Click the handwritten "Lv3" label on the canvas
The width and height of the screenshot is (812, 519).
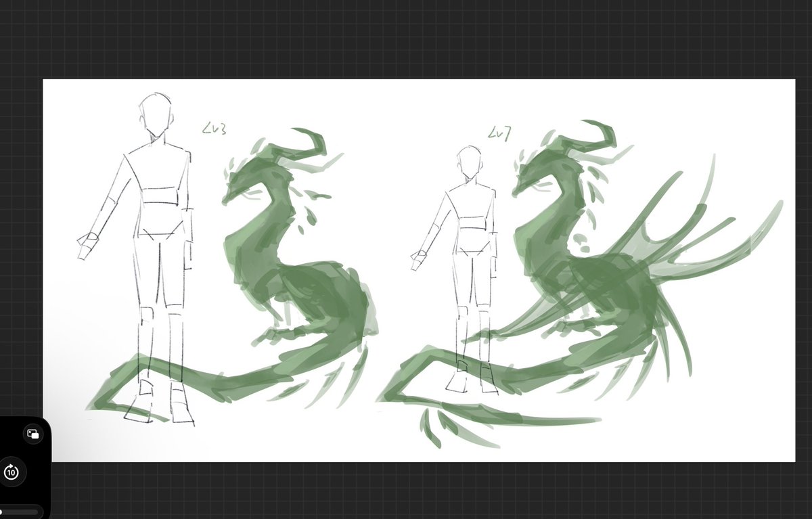[x=216, y=127]
